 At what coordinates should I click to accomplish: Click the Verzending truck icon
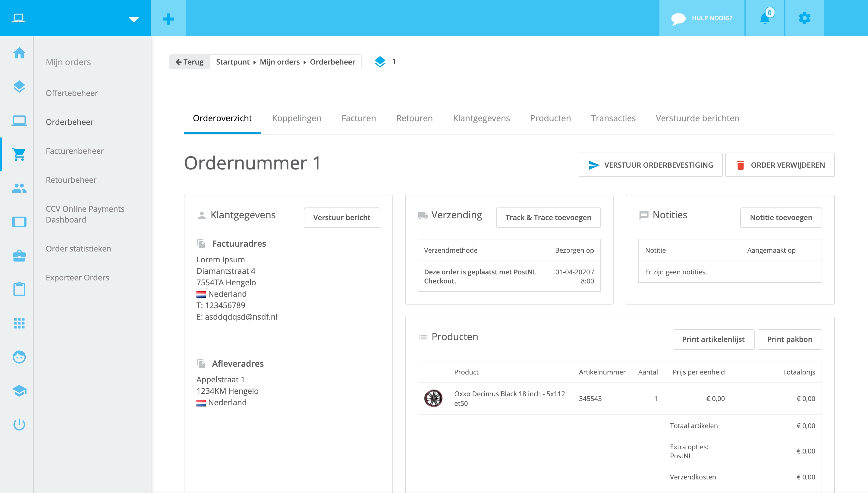[x=423, y=215]
